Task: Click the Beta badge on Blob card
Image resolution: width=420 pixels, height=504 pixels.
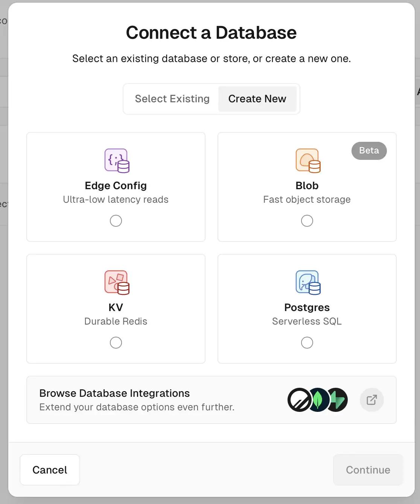Action: click(369, 151)
